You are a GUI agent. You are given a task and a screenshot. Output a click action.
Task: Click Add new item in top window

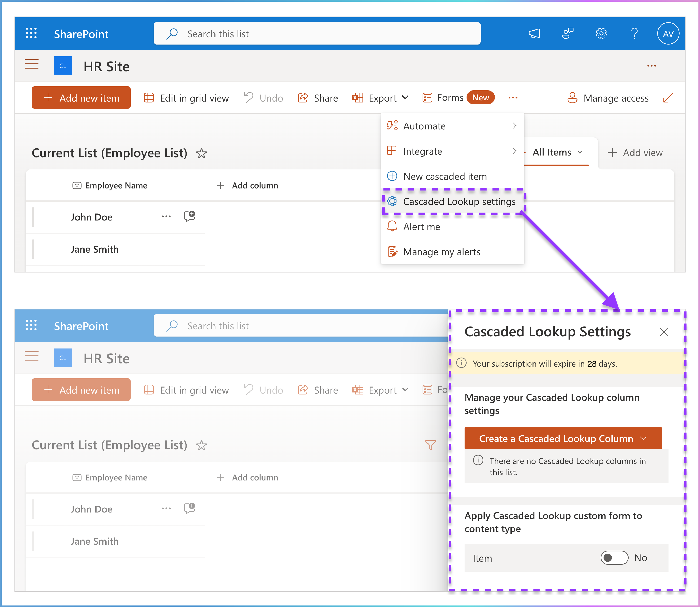click(81, 98)
